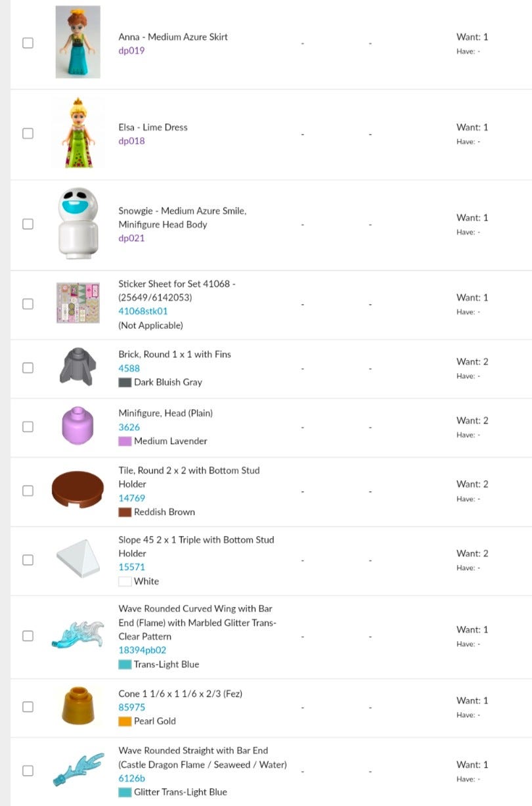532x806 pixels.
Task: Open part number 4588 link
Action: click(129, 368)
